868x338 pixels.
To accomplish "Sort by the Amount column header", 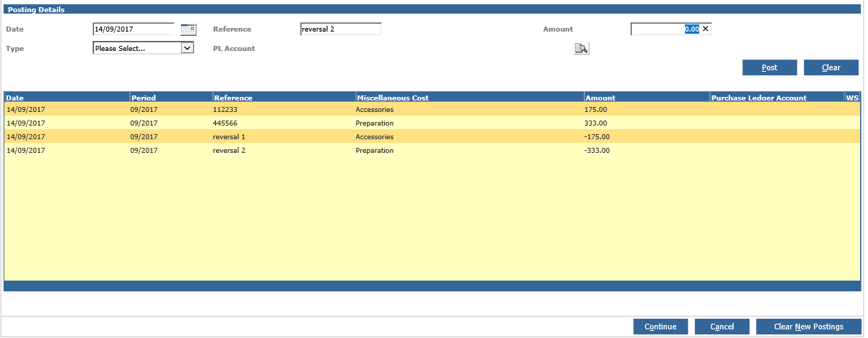I will click(x=647, y=98).
